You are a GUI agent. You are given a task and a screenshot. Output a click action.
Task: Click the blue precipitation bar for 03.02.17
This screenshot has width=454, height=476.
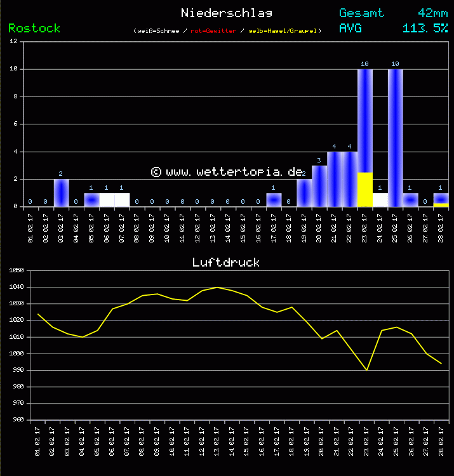pos(61,193)
